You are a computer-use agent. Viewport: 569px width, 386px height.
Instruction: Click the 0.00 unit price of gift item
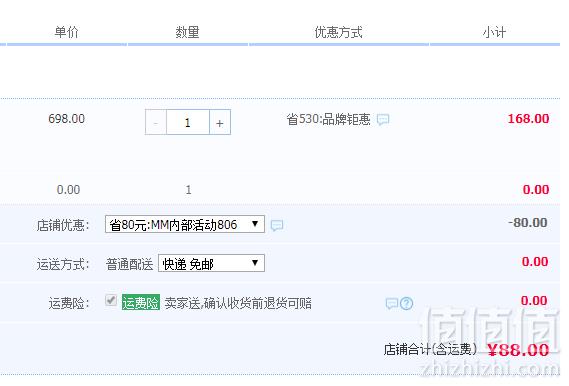click(x=68, y=189)
